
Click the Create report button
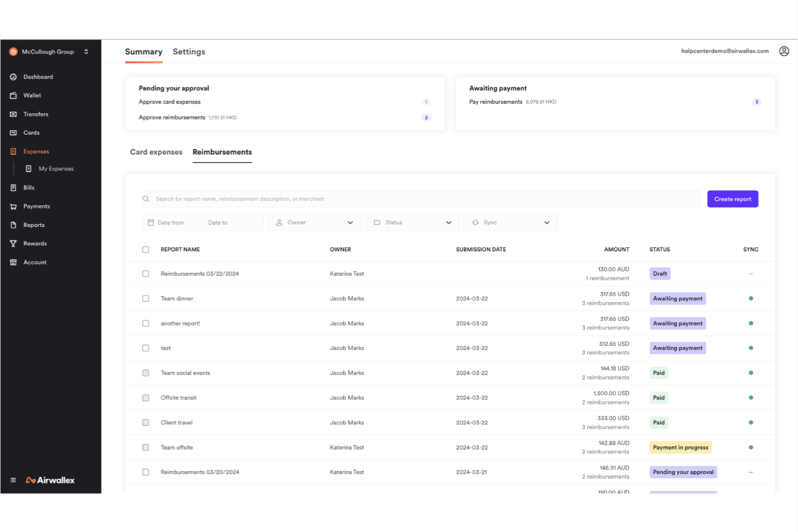click(732, 198)
